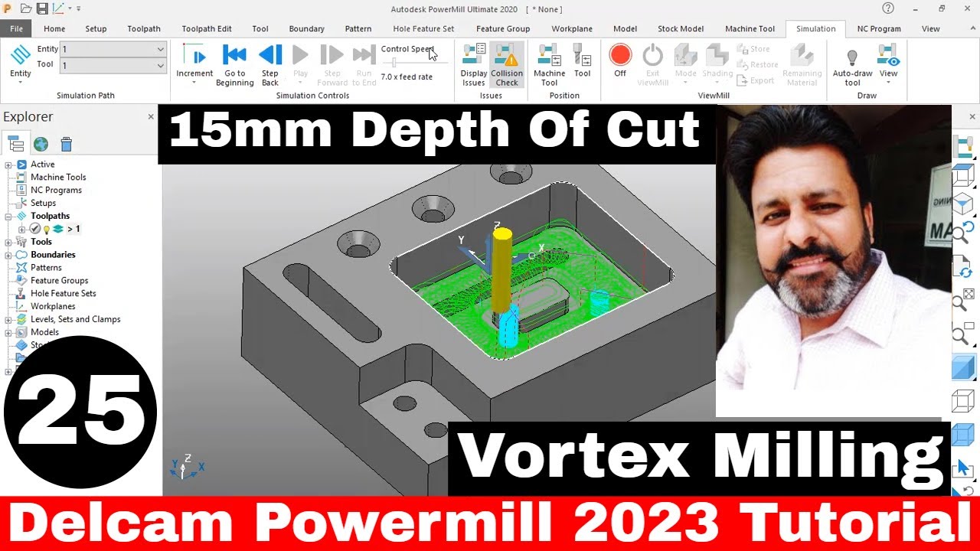
Task: Open the Machine Tool ribbon tab
Action: click(750, 29)
